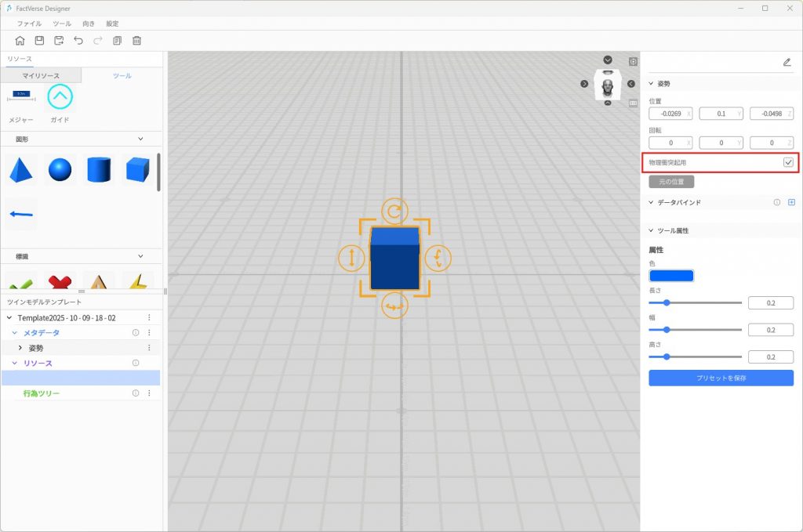
Task: Open the ファイル menu
Action: (30, 24)
